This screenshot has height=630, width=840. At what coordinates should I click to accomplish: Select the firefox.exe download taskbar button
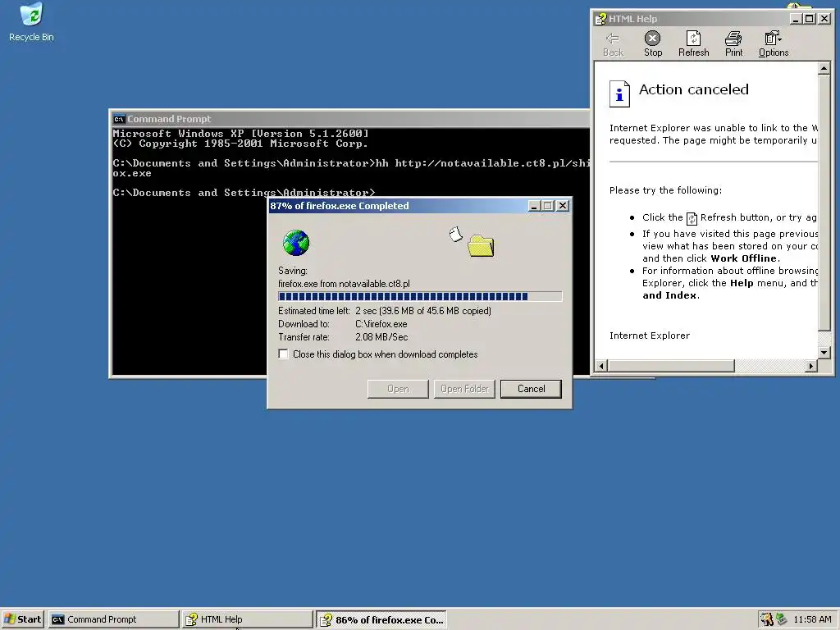click(x=381, y=619)
